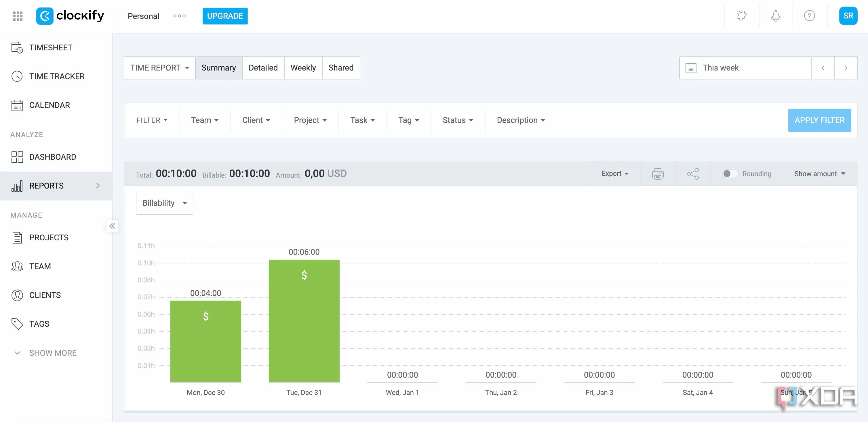Viewport: 868px width, 422px height.
Task: Switch to the Weekly tab
Action: coord(303,68)
